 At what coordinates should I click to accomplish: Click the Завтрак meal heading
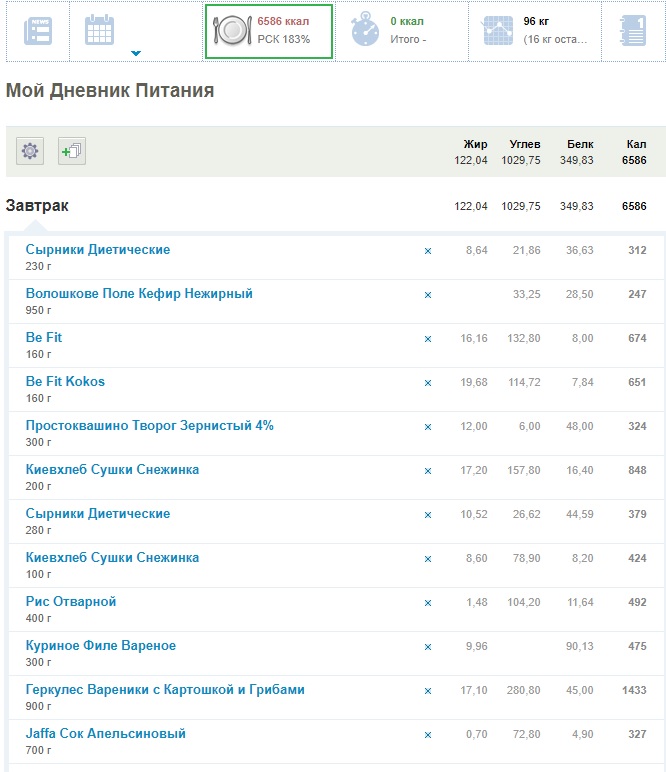click(38, 206)
